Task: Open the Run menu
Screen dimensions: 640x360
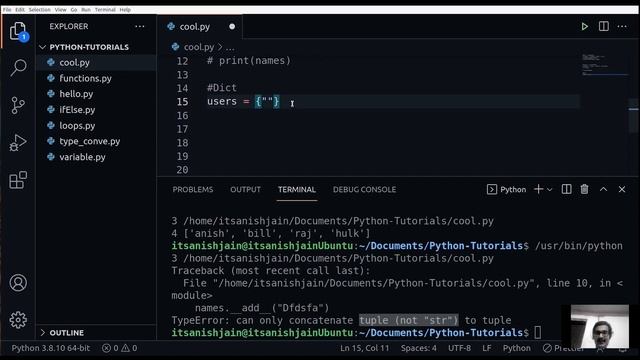Action: point(86,9)
